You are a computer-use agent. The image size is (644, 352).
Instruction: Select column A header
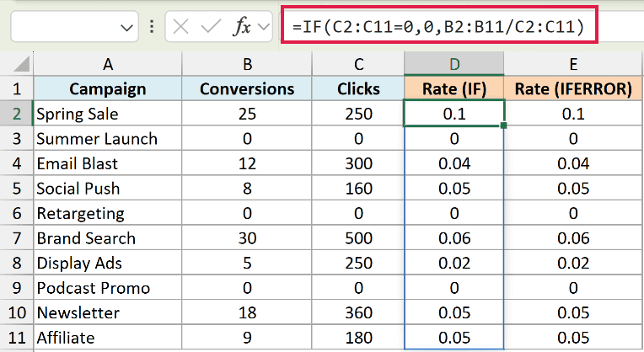(108, 64)
